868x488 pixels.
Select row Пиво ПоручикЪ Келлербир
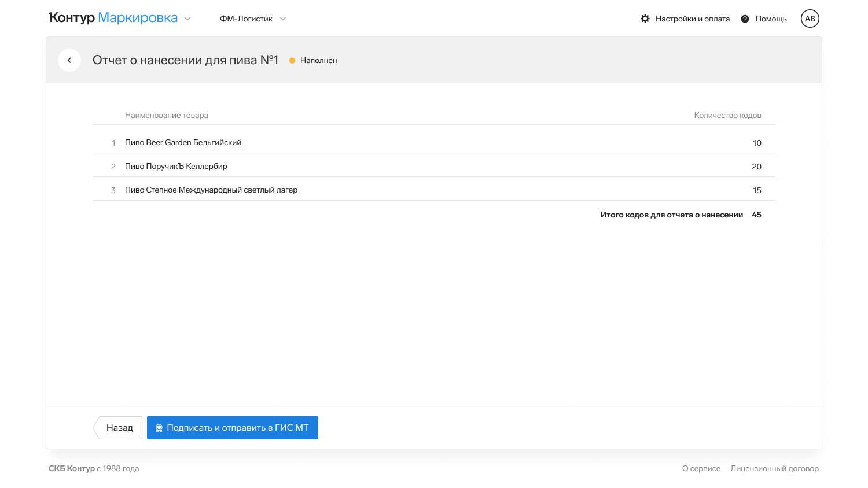pyautogui.click(x=434, y=166)
